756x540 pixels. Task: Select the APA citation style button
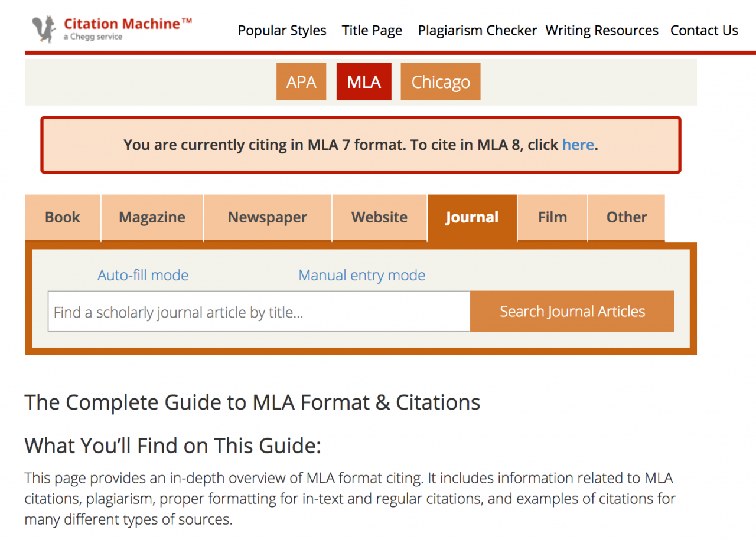tap(301, 81)
